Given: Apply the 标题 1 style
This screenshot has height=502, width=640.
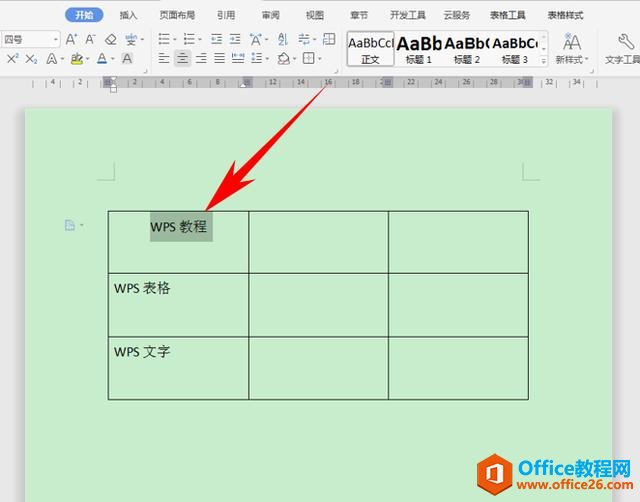Looking at the screenshot, I should [419, 49].
